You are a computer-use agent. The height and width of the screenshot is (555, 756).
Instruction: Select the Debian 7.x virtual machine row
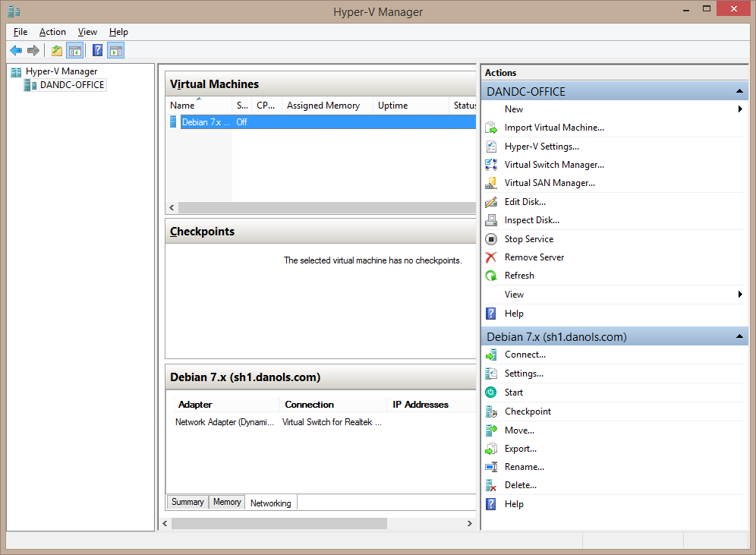pos(321,122)
